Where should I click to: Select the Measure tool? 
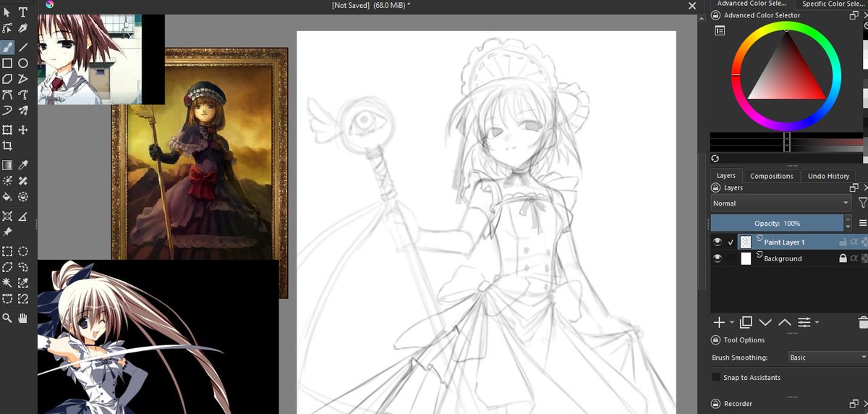point(23,216)
